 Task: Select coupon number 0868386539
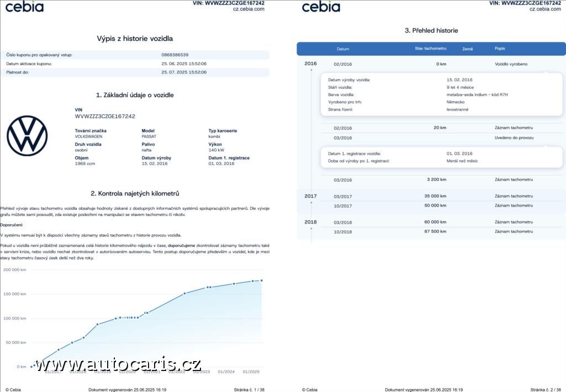click(x=174, y=55)
